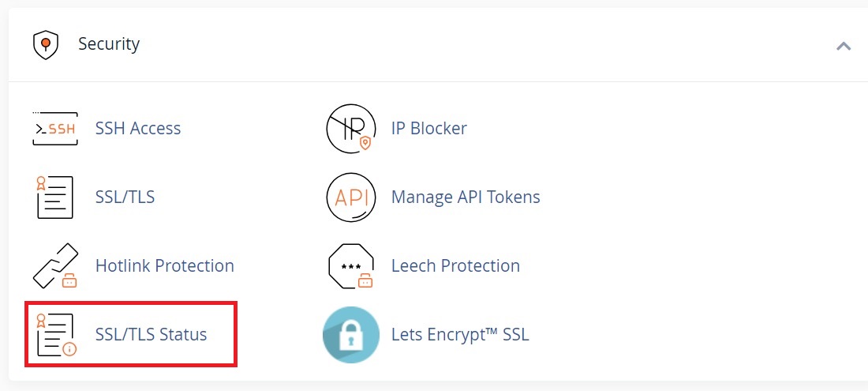
Task: Click the API circle icon
Action: click(x=351, y=197)
